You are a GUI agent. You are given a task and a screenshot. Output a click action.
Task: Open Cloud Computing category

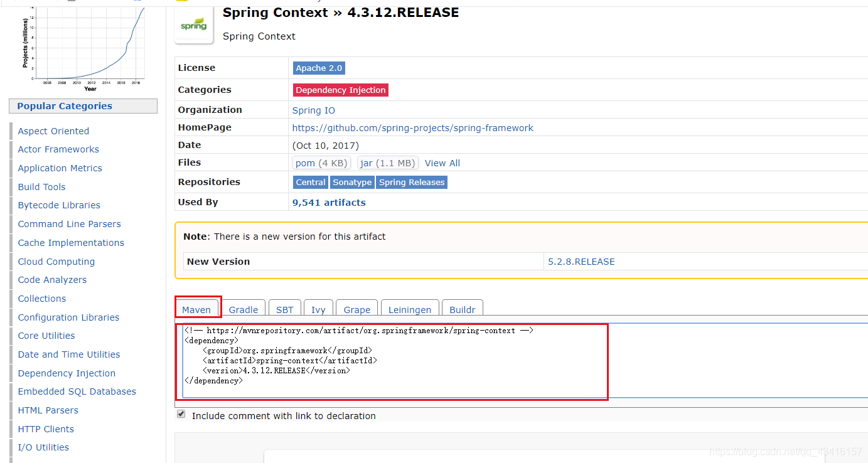[x=56, y=262]
